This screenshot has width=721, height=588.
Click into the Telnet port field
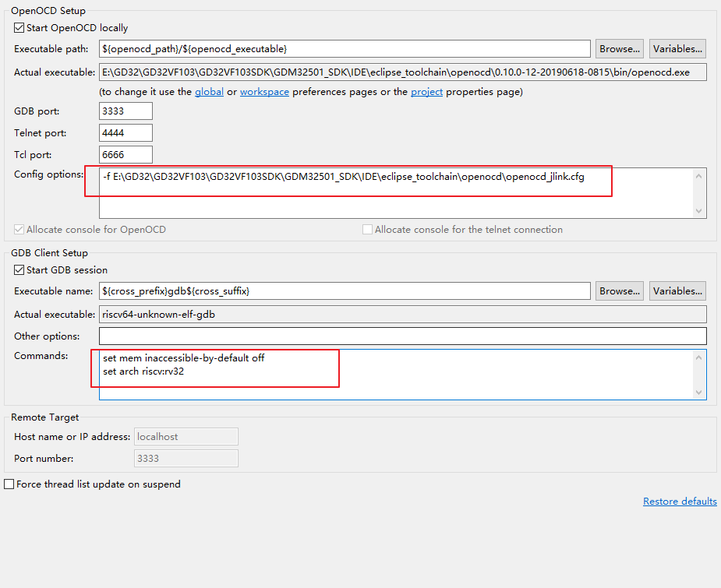click(x=125, y=133)
